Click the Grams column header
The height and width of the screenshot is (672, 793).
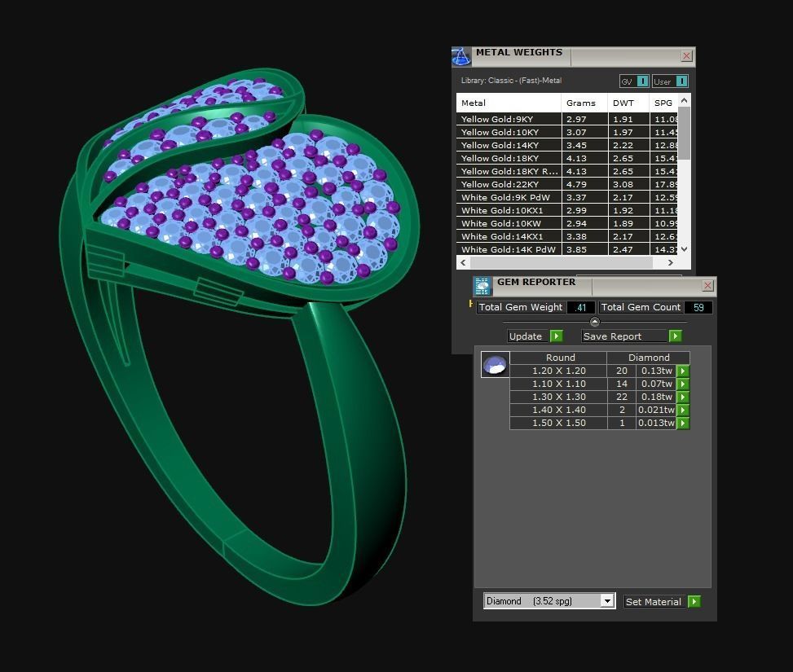pyautogui.click(x=584, y=103)
